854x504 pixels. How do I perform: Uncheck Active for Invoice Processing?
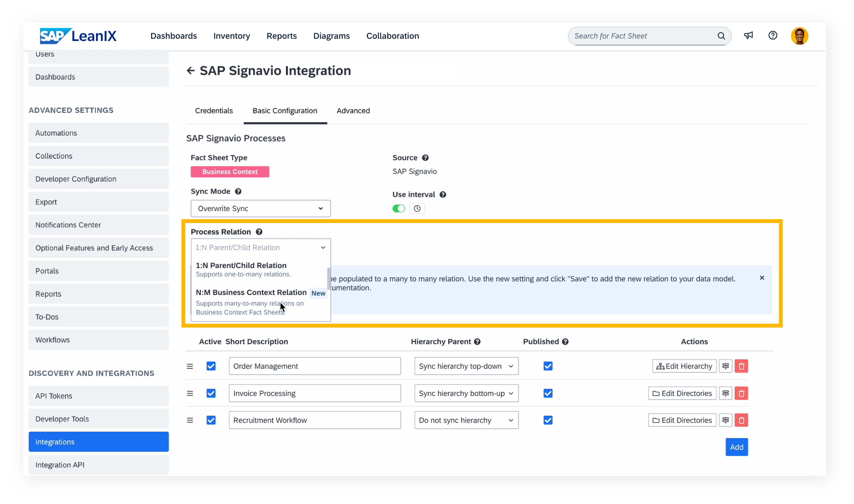tap(211, 393)
